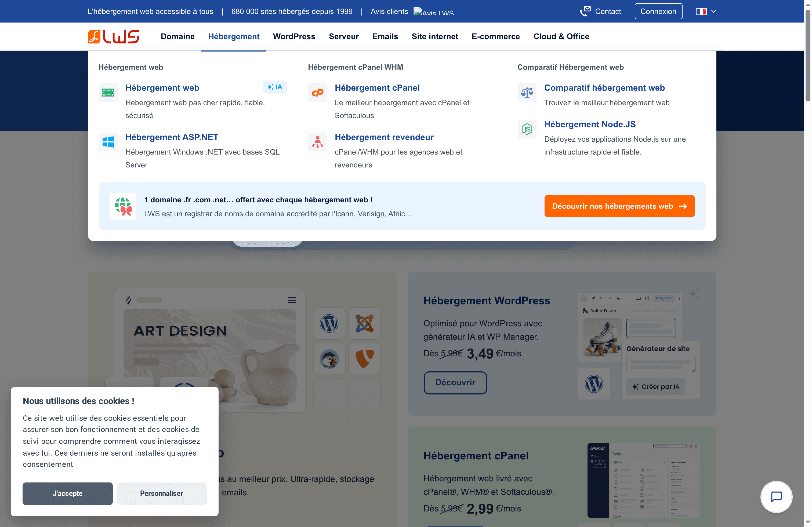Open the Serveur menu
The image size is (812, 527).
coord(344,36)
